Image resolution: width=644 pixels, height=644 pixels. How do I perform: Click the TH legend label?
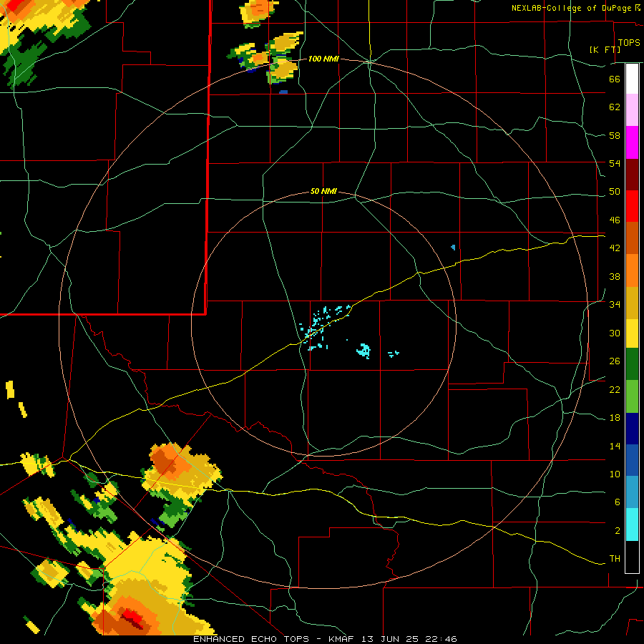click(x=615, y=559)
